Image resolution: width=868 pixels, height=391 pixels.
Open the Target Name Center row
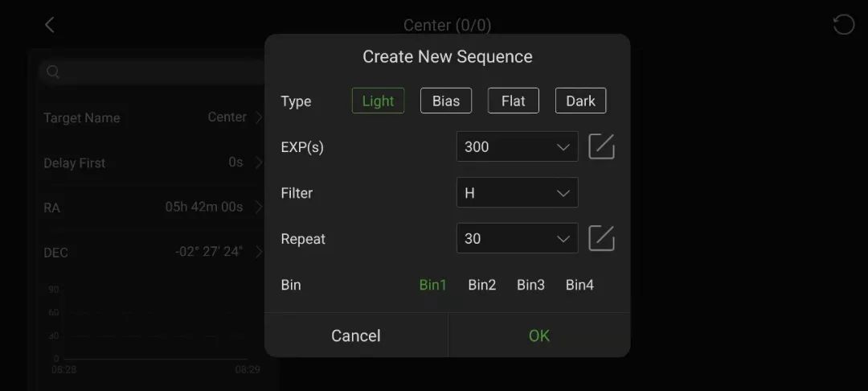153,117
